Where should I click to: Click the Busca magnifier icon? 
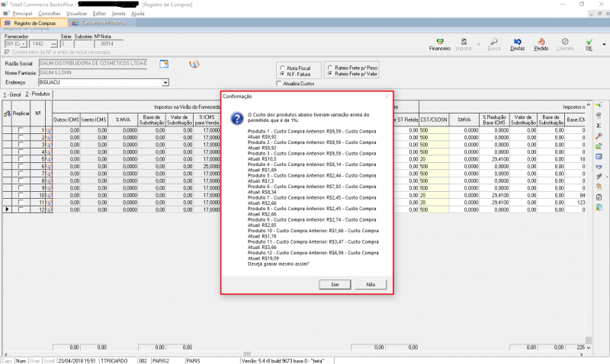494,44
